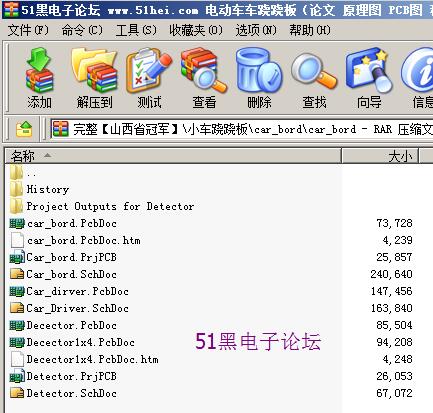Sort by the 名称 column header
Image resolution: width=433 pixels, height=413 pixels.
click(173, 156)
